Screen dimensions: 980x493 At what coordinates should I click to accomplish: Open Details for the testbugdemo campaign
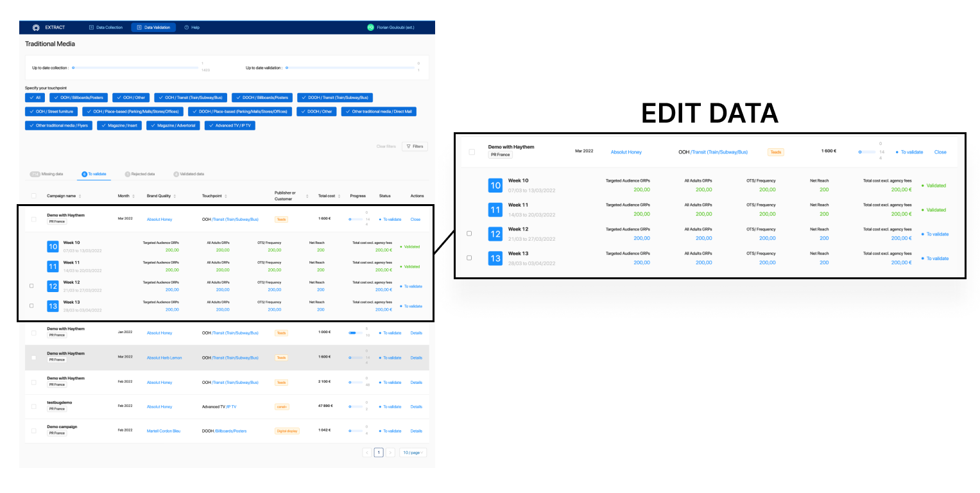[x=416, y=406]
